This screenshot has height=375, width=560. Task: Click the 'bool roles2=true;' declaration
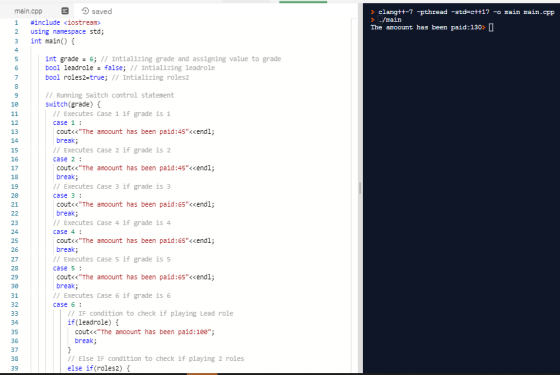(76, 78)
